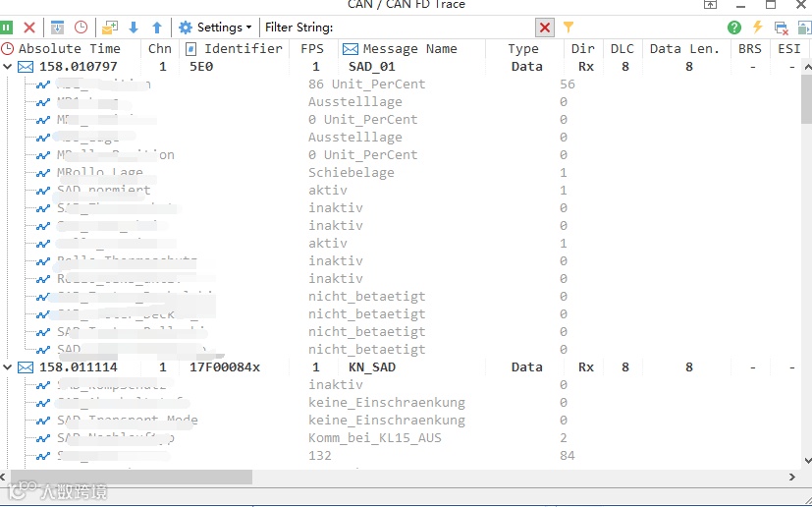Click the blue down arrow toolbar icon

tap(134, 28)
